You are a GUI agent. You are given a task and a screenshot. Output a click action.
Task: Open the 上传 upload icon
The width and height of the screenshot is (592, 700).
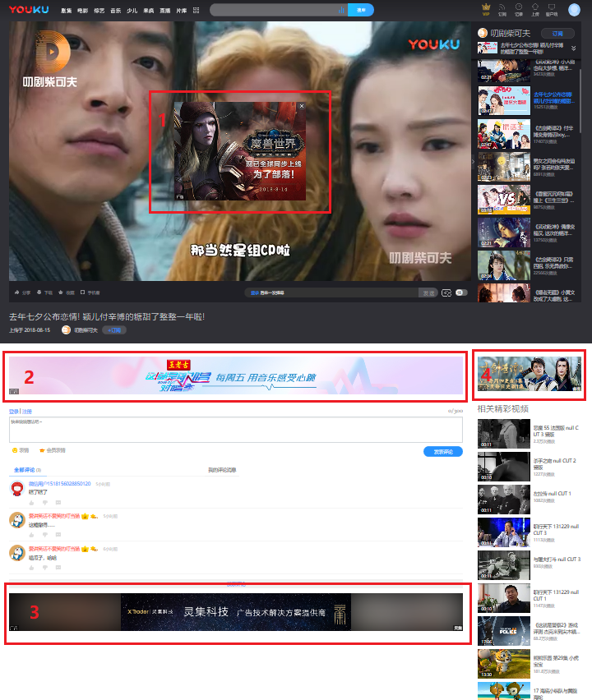535,9
